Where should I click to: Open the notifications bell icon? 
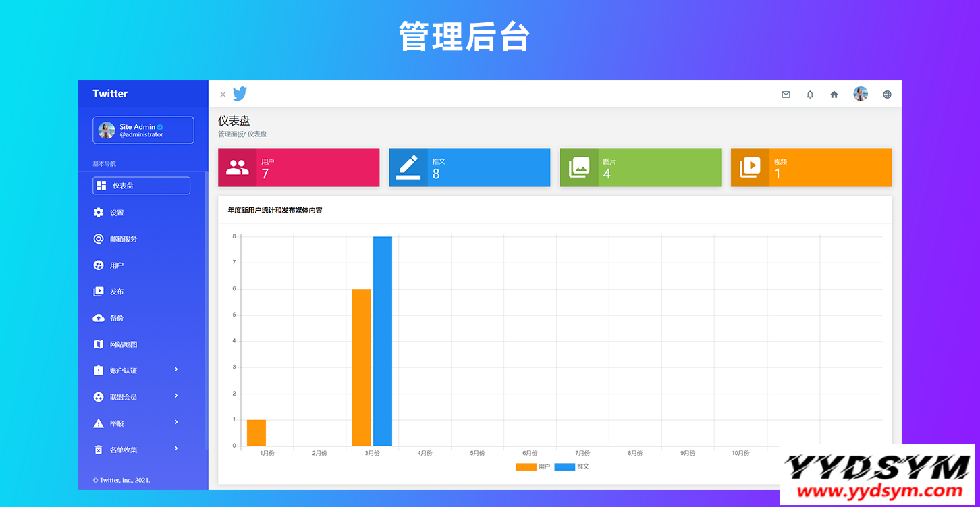[810, 95]
